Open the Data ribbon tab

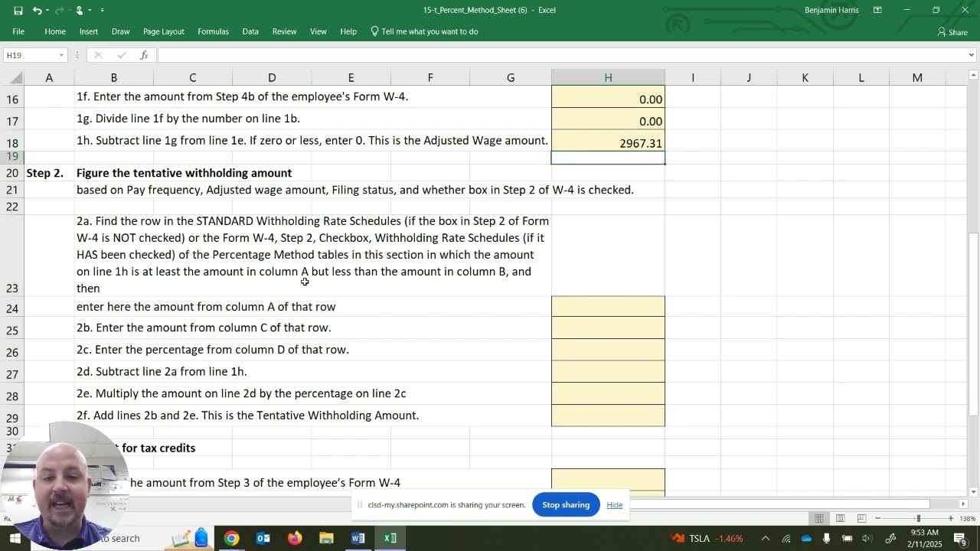(x=250, y=31)
